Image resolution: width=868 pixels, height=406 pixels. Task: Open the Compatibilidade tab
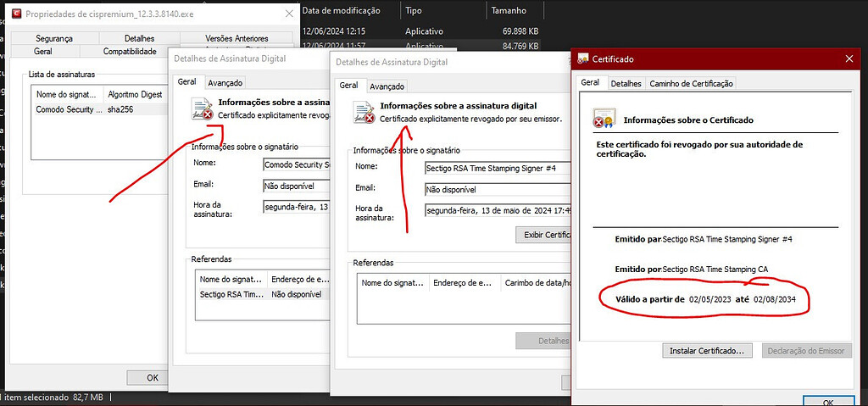130,51
